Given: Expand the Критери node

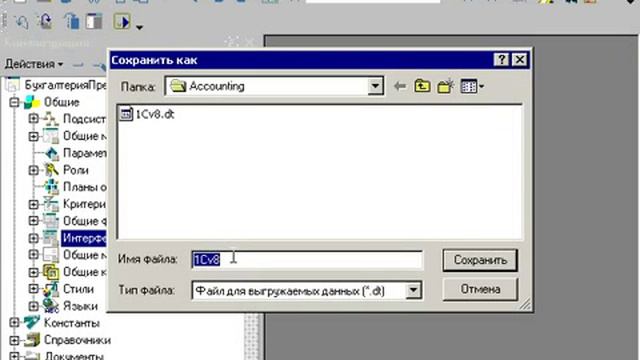Looking at the screenshot, I should tap(33, 204).
